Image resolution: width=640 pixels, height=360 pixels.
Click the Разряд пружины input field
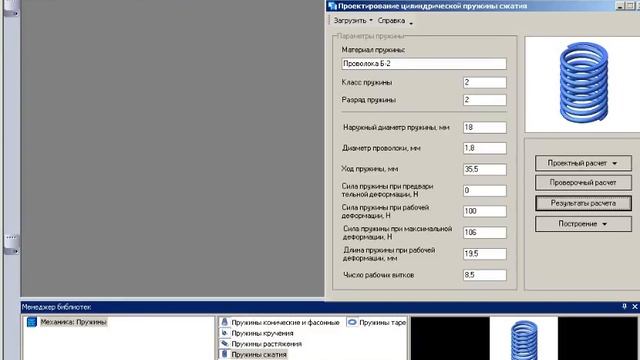(x=484, y=100)
